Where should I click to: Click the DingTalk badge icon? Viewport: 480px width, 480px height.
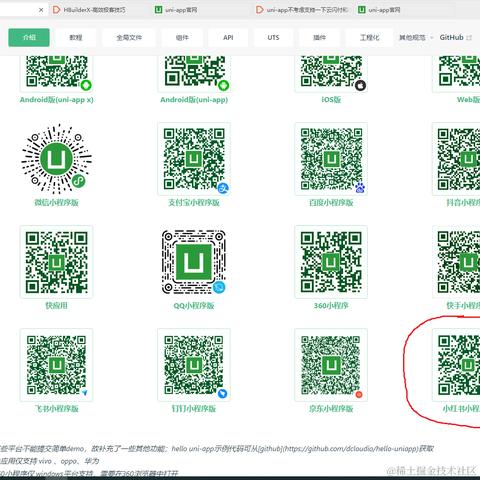tap(222, 393)
